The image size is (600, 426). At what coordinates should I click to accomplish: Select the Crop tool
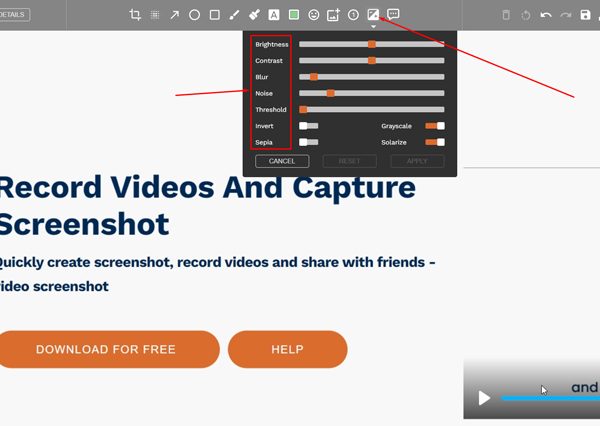[x=135, y=15]
